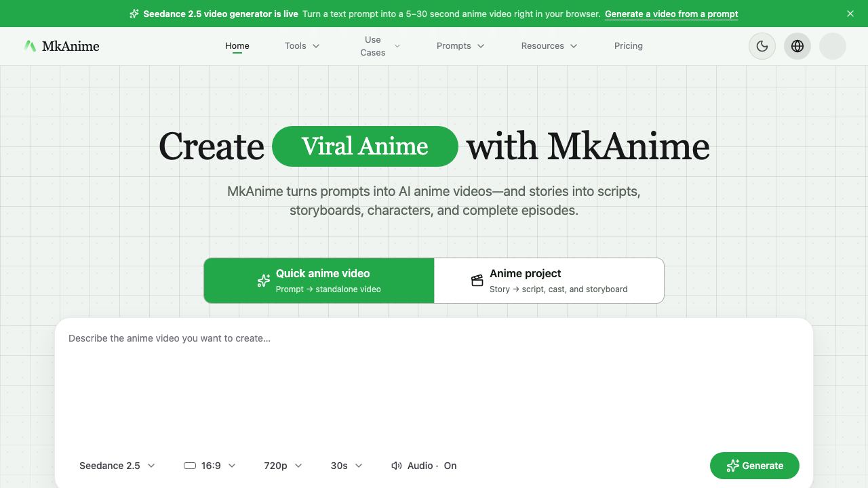This screenshot has height=488, width=868.
Task: Expand the Tools menu
Action: coord(302,46)
